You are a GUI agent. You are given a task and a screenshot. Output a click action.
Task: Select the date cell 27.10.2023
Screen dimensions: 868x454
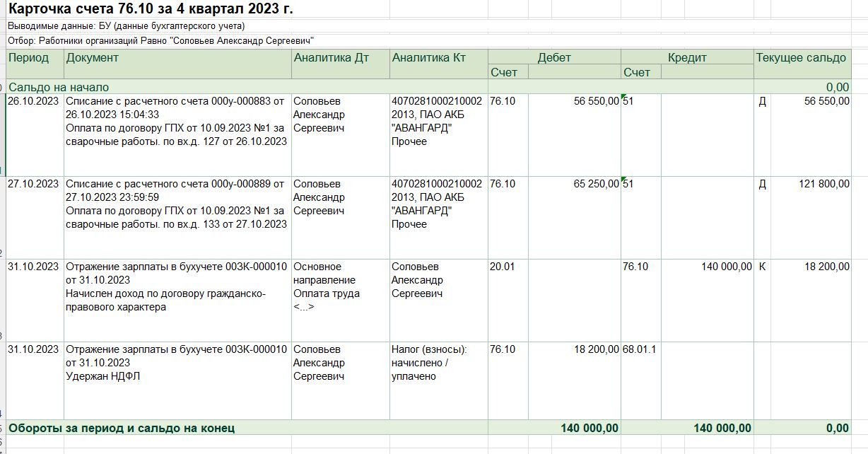click(x=33, y=184)
